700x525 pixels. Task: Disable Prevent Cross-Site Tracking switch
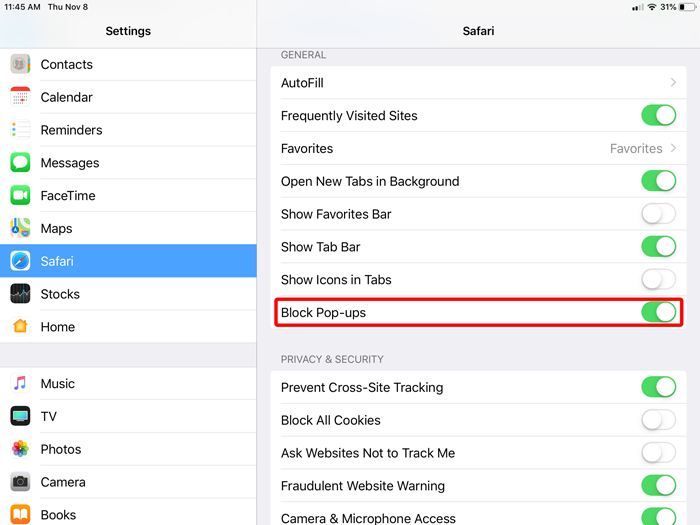[x=658, y=387]
